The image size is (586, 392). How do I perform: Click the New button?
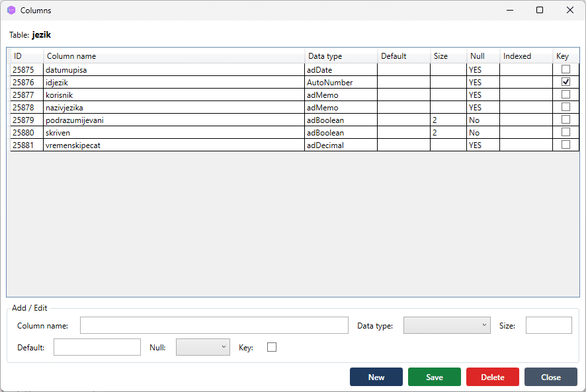(x=376, y=377)
